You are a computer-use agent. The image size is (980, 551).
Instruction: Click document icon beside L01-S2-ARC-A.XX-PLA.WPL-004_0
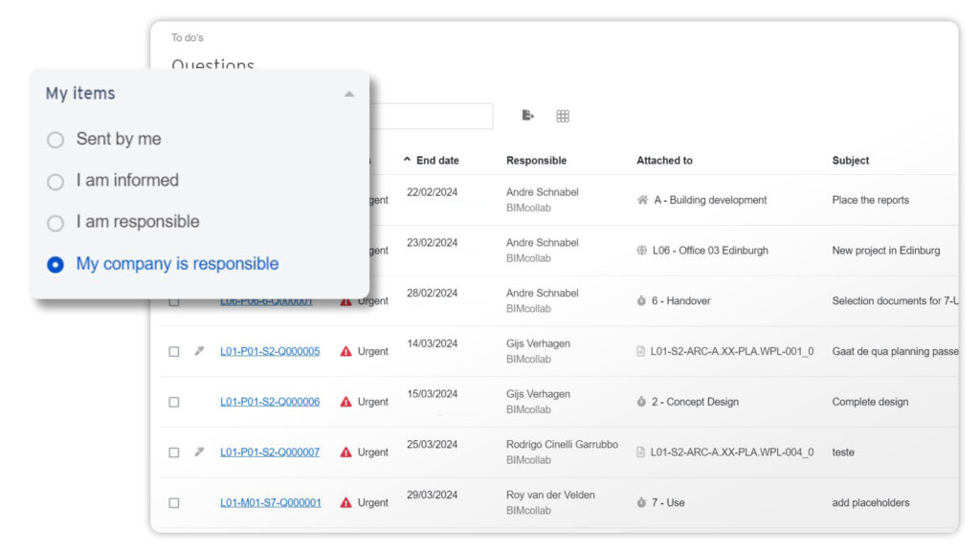click(641, 452)
